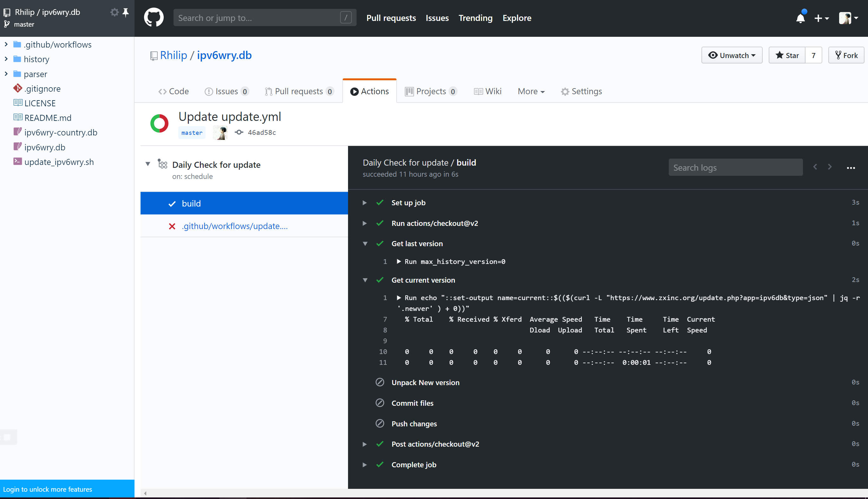Screen dimensions: 868x499
Task: Click the skipped icon for Commit files
Action: point(380,403)
